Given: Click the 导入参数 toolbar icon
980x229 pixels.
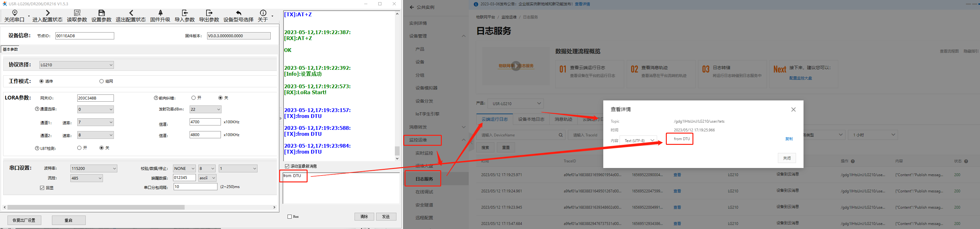Looking at the screenshot, I should pos(185,13).
